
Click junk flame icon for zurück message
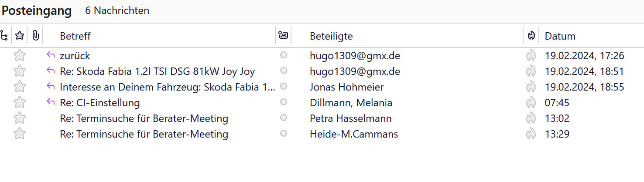[531, 55]
